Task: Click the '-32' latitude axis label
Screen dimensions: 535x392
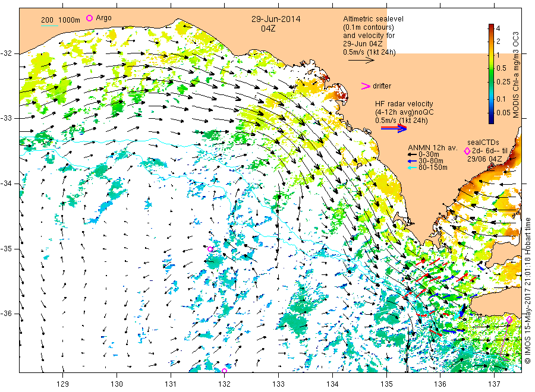Action: pyautogui.click(x=6, y=53)
